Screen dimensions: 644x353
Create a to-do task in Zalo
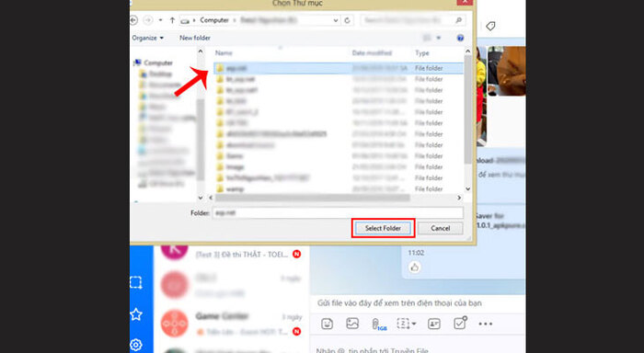pos(460,323)
